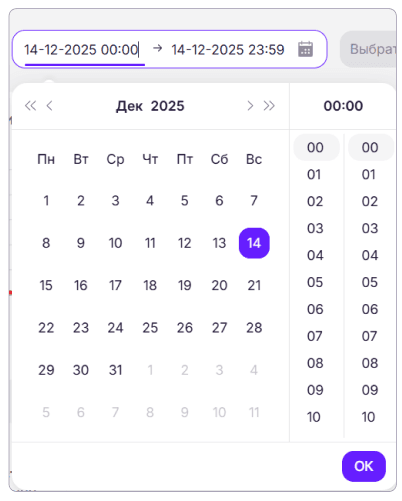Pick December 31 in the calendar
402x501 pixels.
[x=115, y=370]
